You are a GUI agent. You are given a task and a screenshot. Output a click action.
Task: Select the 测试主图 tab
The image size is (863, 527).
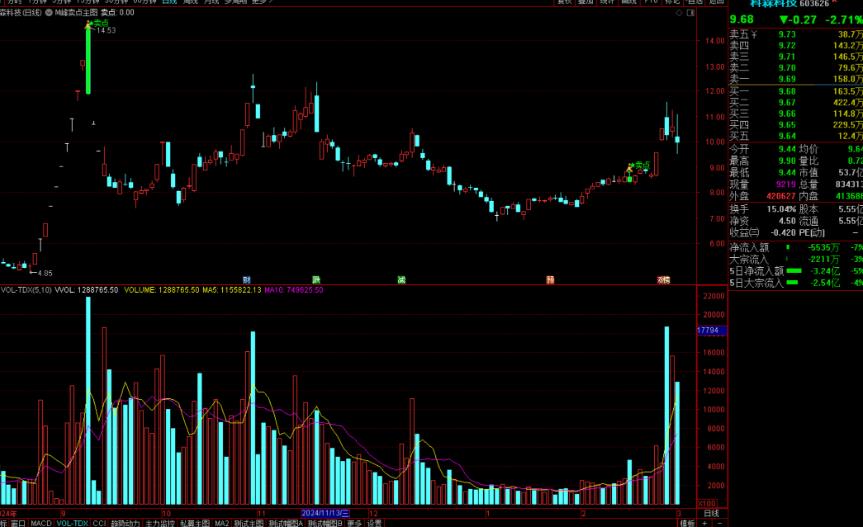(x=249, y=523)
